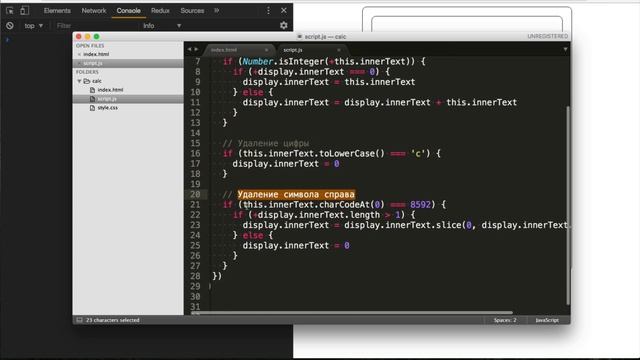Click the console Filter input field

point(96,25)
